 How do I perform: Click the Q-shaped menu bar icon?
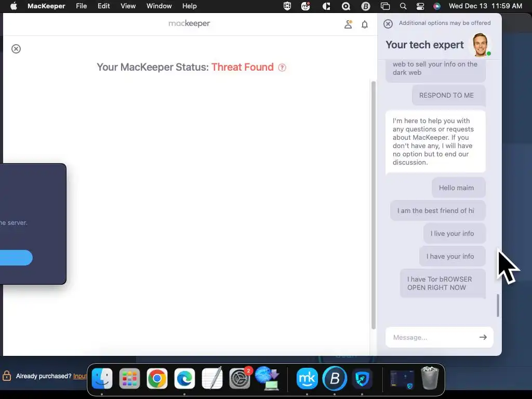[x=345, y=6]
